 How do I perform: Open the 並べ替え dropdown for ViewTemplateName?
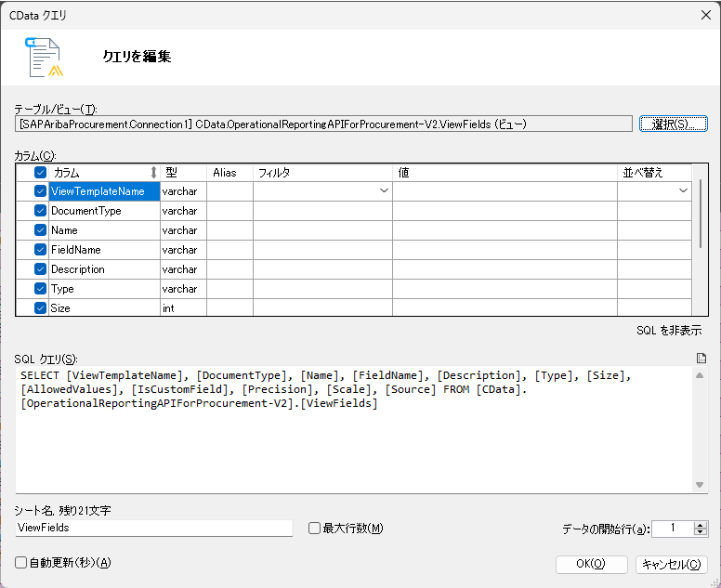pyautogui.click(x=683, y=190)
